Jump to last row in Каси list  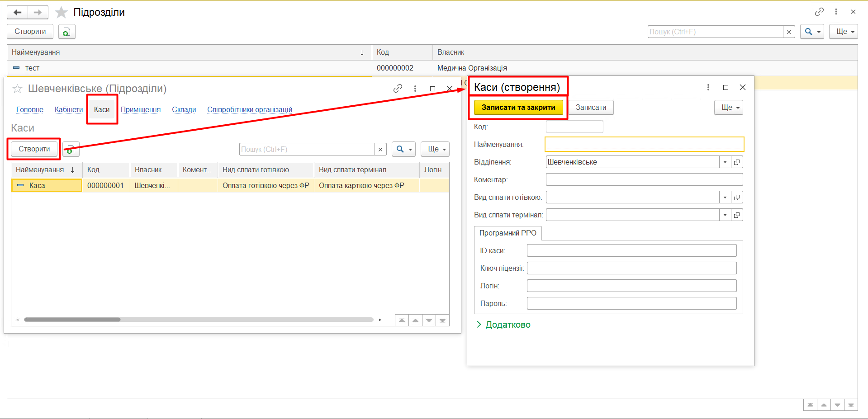442,320
